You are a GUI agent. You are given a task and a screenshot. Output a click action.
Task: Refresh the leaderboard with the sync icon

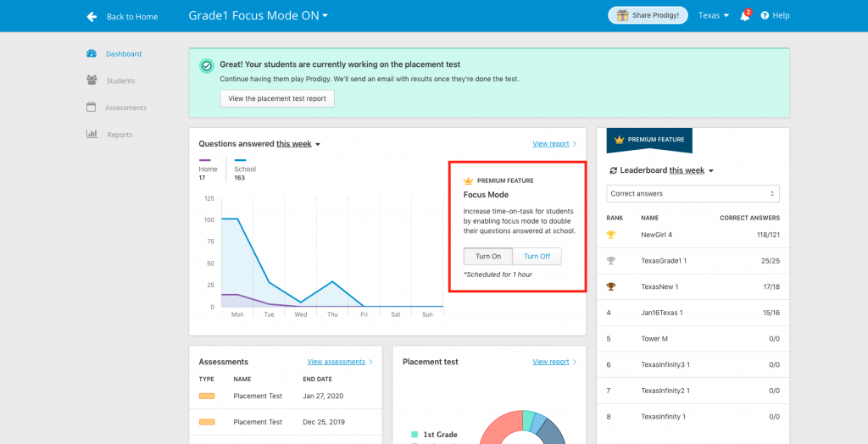613,170
